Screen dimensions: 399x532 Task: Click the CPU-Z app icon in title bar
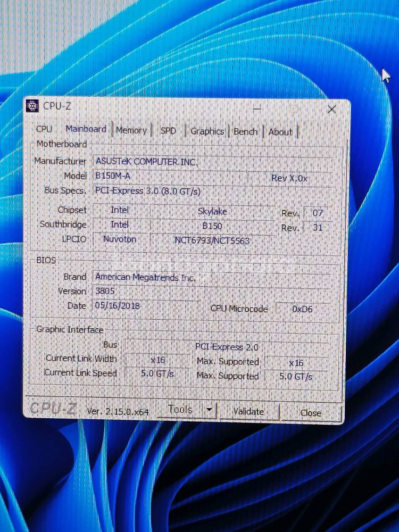32,106
